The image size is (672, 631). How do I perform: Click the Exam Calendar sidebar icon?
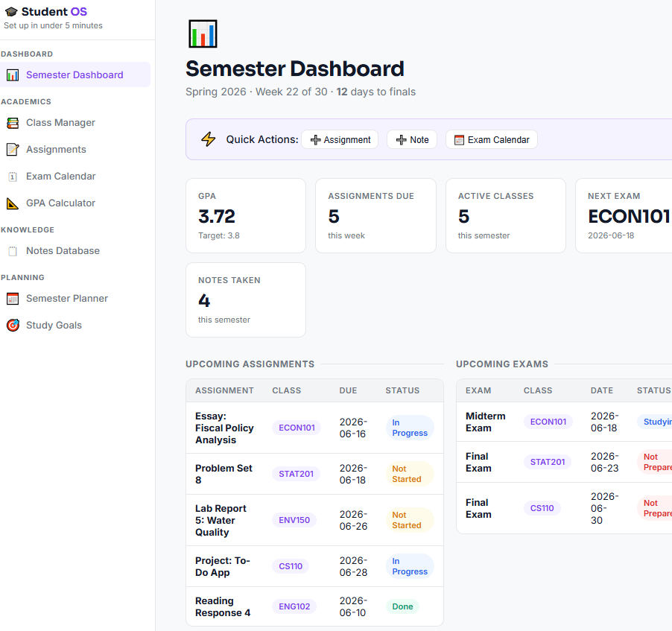pyautogui.click(x=13, y=177)
